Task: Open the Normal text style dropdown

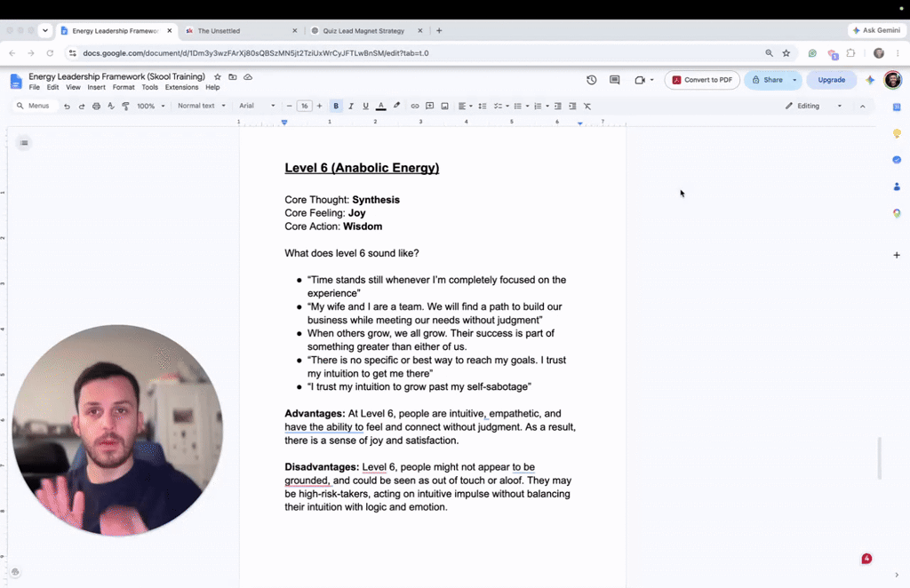Action: (x=202, y=106)
